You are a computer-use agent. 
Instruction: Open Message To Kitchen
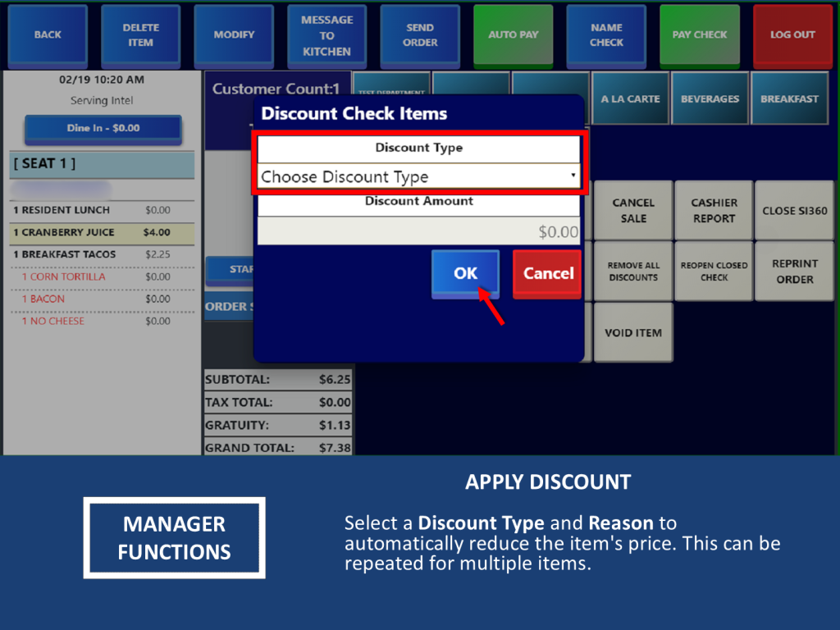pyautogui.click(x=326, y=35)
